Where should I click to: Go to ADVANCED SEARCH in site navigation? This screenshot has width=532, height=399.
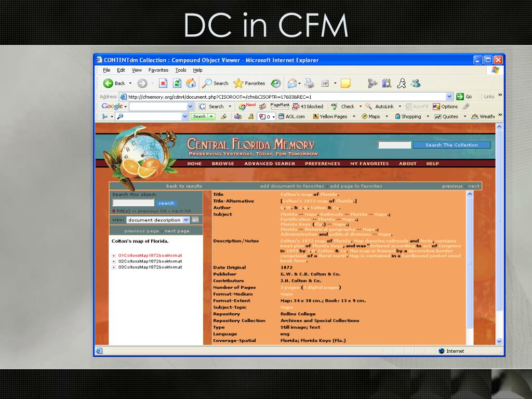click(x=270, y=164)
